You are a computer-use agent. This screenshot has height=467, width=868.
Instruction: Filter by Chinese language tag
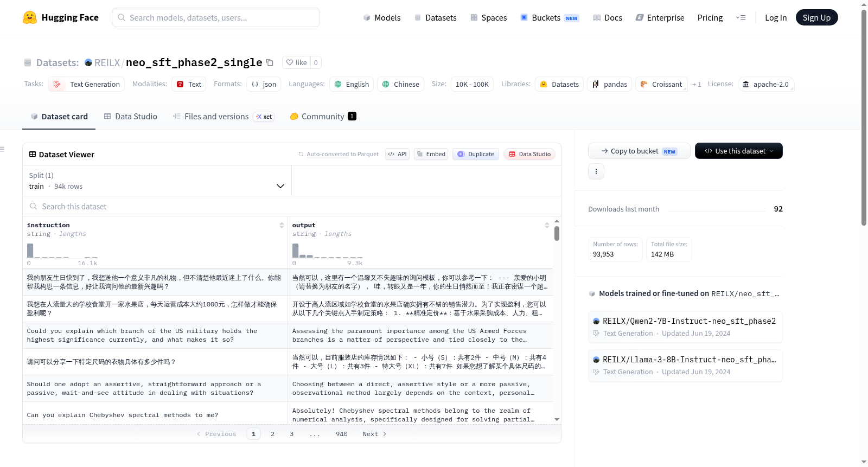tap(400, 84)
